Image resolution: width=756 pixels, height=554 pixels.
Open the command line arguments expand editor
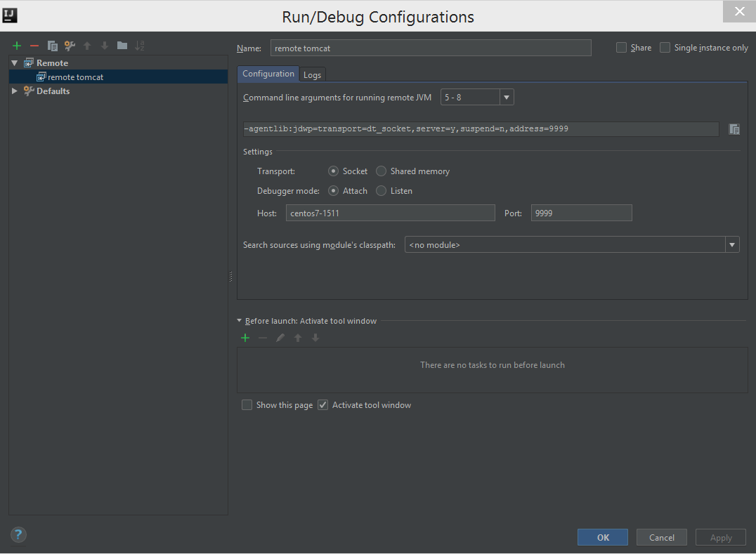pyautogui.click(x=734, y=128)
